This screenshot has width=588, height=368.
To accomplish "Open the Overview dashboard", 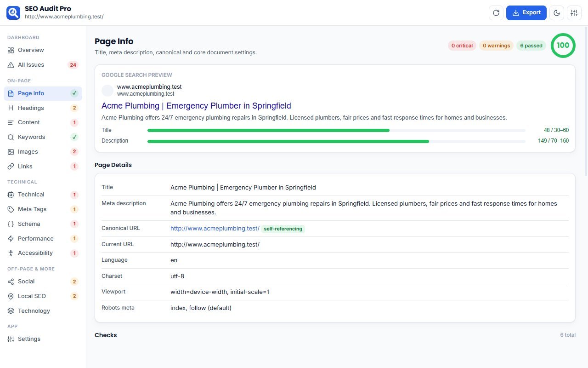I will (43, 50).
